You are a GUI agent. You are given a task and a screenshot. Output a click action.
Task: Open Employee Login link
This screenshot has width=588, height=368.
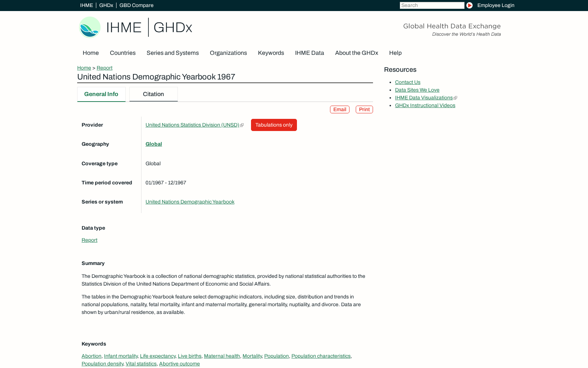496,5
